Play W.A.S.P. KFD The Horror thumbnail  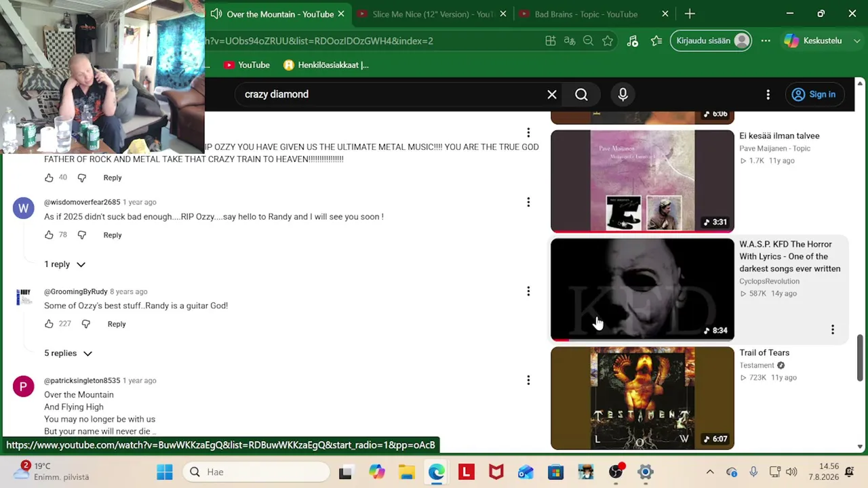tap(642, 289)
